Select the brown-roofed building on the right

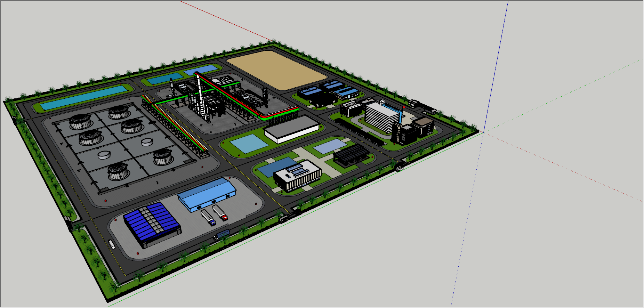(422, 126)
